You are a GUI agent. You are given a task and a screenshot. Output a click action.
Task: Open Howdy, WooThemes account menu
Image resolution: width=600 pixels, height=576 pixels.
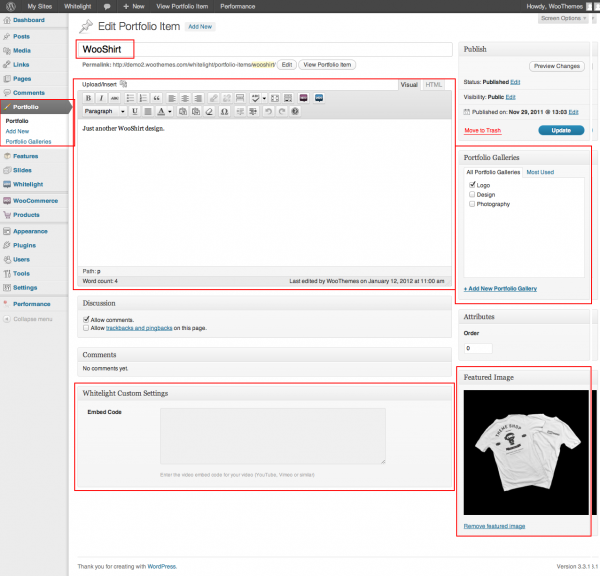tap(554, 7)
